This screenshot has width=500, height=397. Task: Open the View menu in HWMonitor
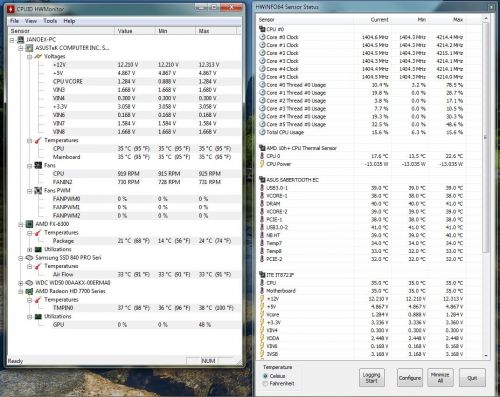pyautogui.click(x=31, y=21)
